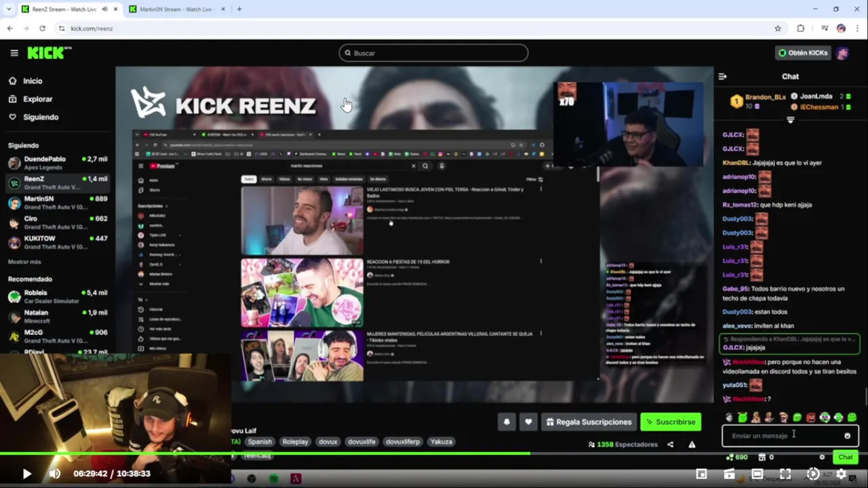
Task: Mute the video via the speaker icon
Action: point(55,474)
